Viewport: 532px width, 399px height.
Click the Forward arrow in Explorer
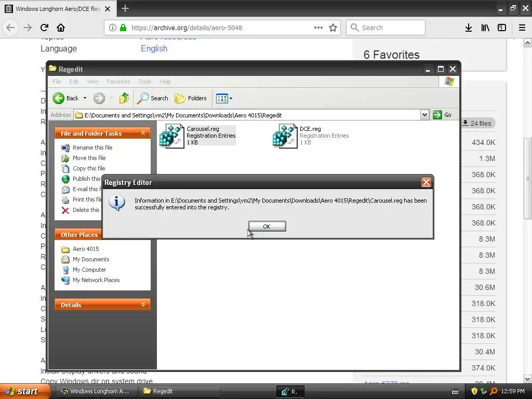pos(99,98)
